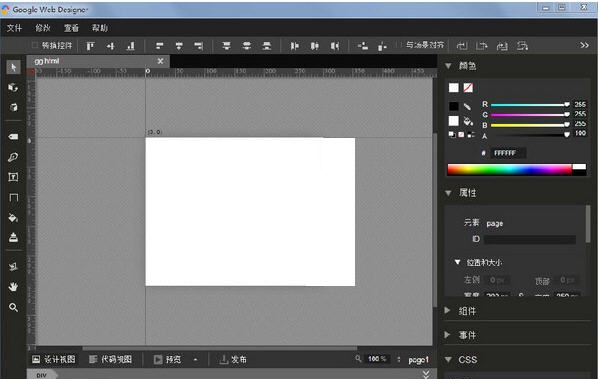Click the align horizontal centers icon
Image resolution: width=598 pixels, height=379 pixels.
click(179, 46)
